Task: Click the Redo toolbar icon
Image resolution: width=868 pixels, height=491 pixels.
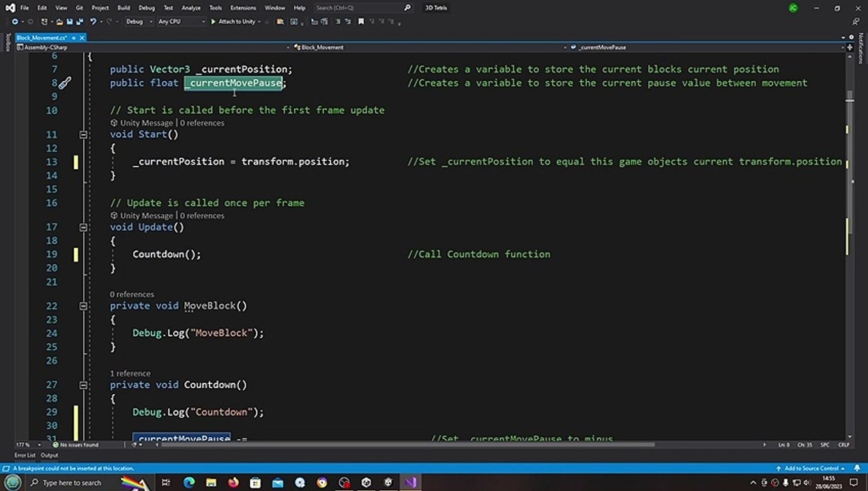Action: pyautogui.click(x=109, y=21)
